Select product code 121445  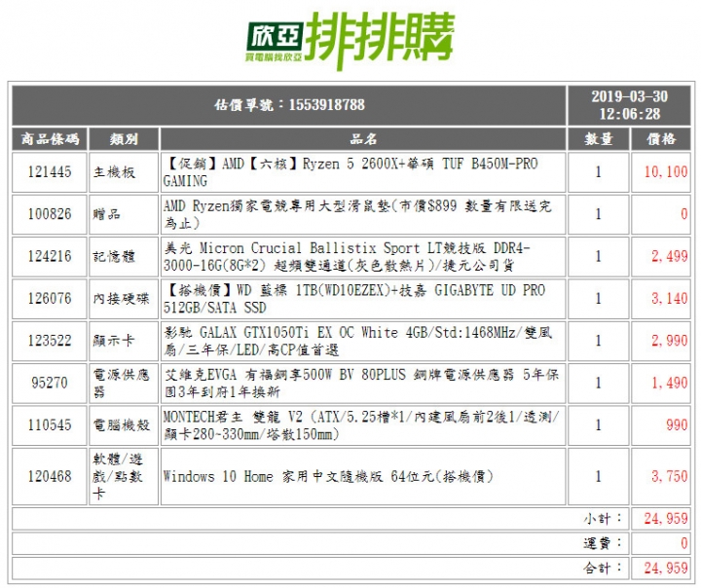pos(50,172)
